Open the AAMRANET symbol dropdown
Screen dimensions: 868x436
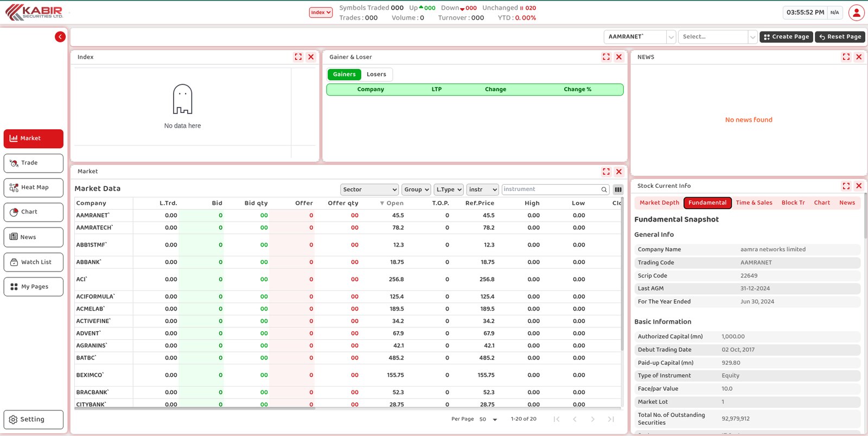(x=640, y=37)
